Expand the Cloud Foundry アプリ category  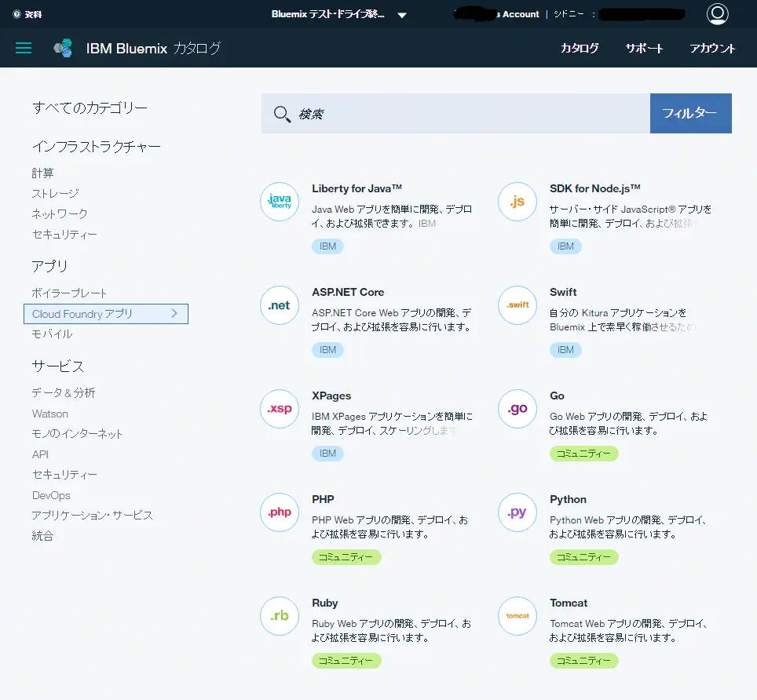tap(106, 314)
